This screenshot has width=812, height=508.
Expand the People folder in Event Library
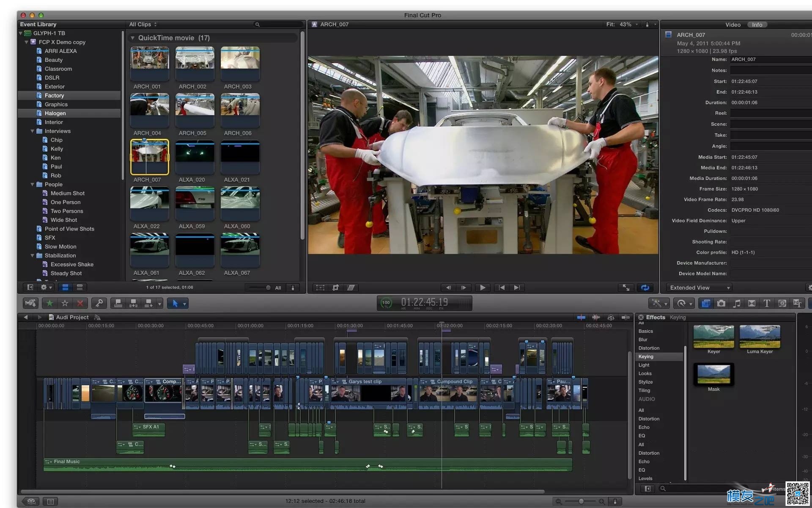click(33, 184)
